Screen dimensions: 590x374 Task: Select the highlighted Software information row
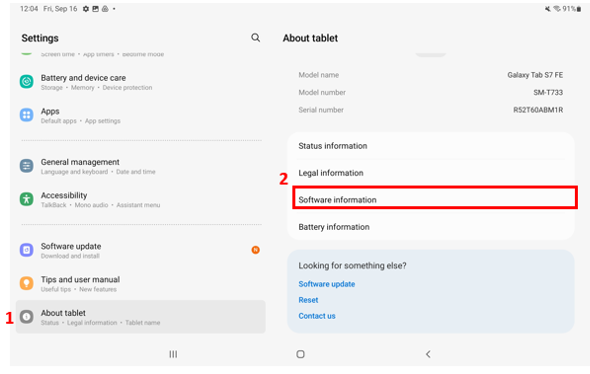click(435, 198)
